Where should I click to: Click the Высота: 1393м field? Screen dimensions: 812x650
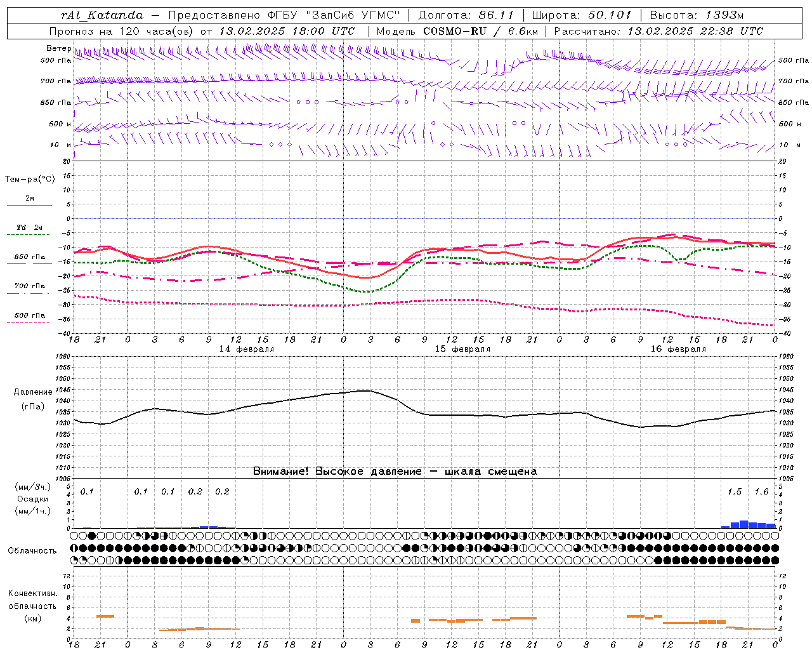point(697,15)
